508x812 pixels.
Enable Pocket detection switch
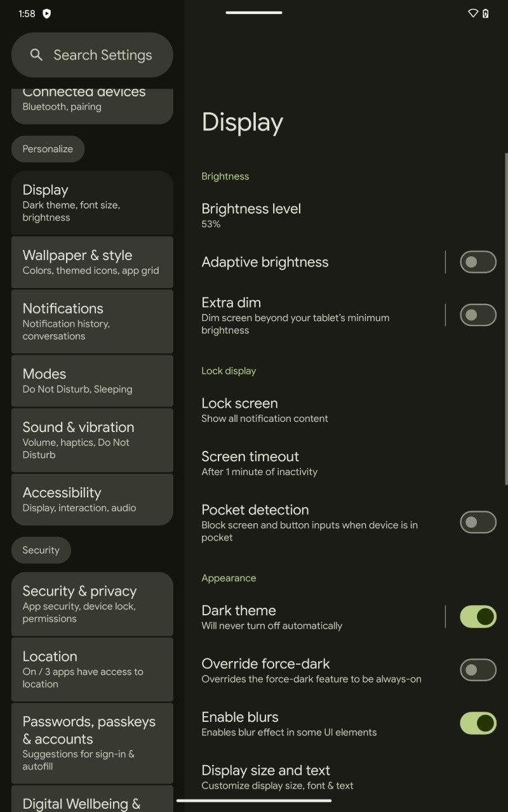(x=478, y=522)
